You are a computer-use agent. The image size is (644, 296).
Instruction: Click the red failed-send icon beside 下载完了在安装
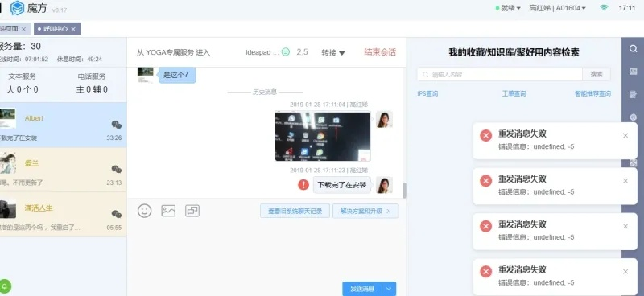[x=303, y=185]
